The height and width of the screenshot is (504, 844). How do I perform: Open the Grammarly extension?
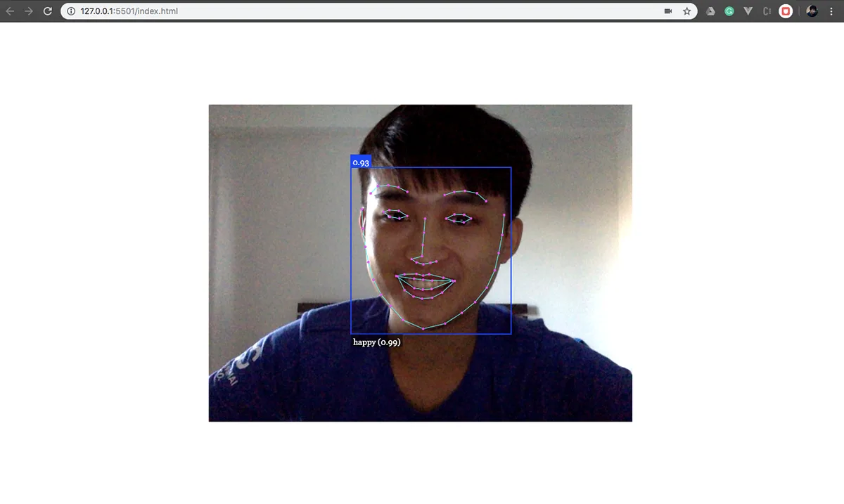tap(729, 11)
